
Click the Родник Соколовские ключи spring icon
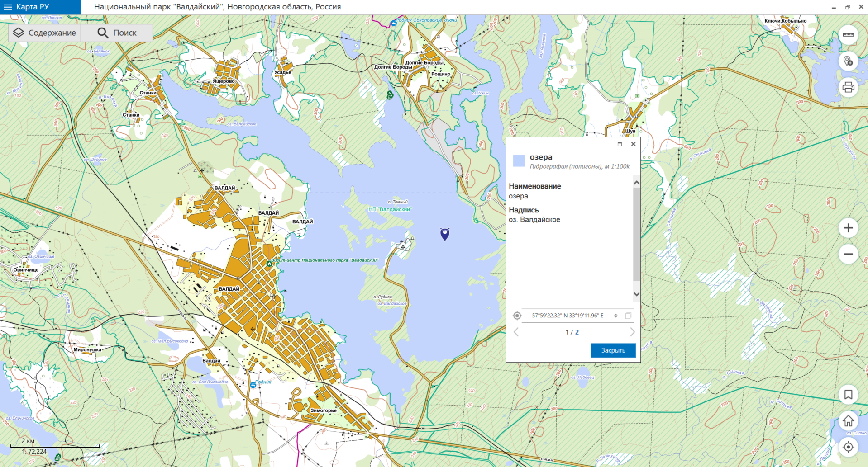(394, 23)
